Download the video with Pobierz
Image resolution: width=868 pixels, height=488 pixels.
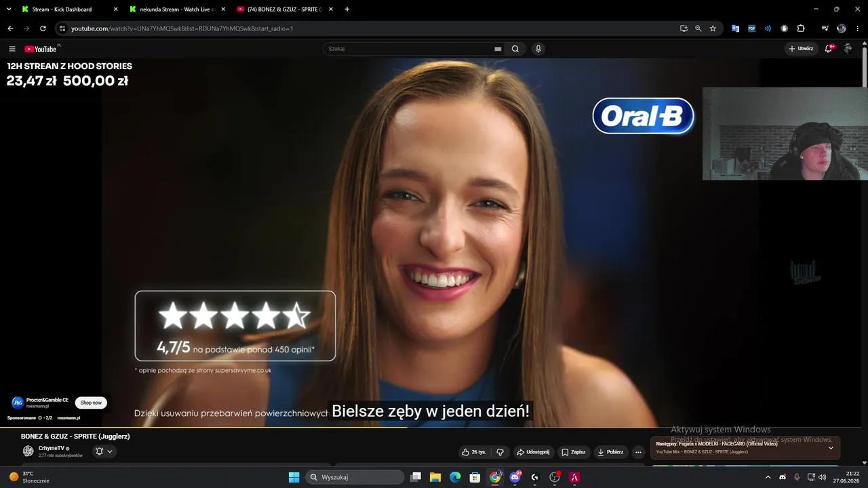click(x=610, y=452)
